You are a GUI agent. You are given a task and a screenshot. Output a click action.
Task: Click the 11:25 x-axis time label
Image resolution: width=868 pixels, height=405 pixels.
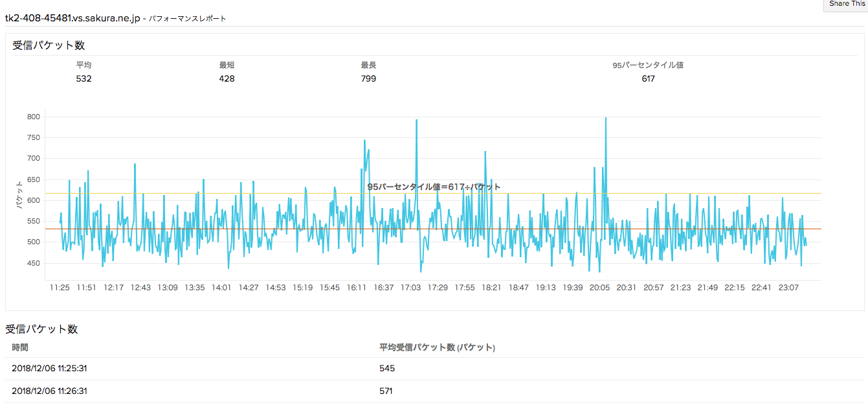[60, 288]
